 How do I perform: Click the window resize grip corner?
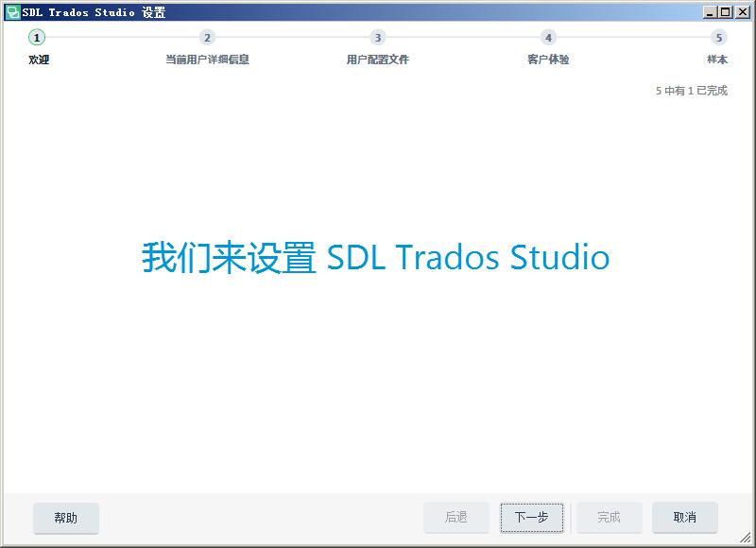[746, 538]
